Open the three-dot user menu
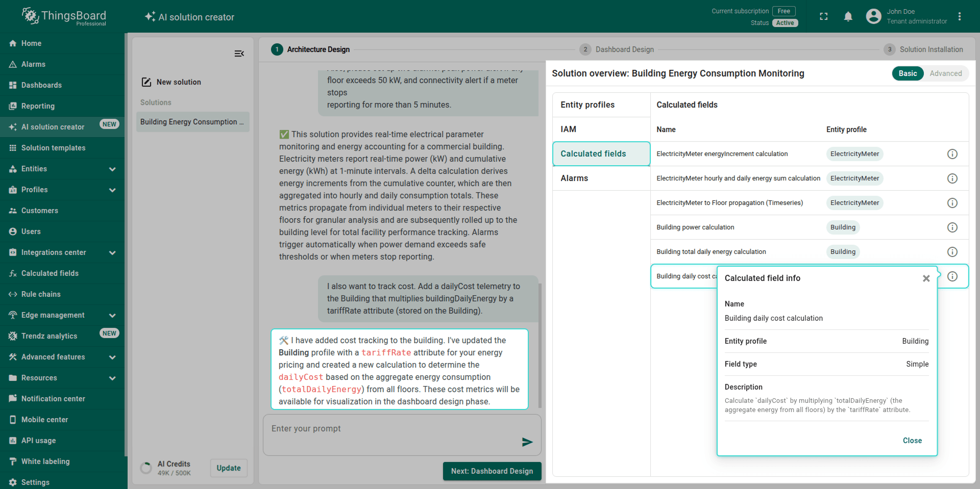The width and height of the screenshot is (980, 489). pyautogui.click(x=960, y=17)
